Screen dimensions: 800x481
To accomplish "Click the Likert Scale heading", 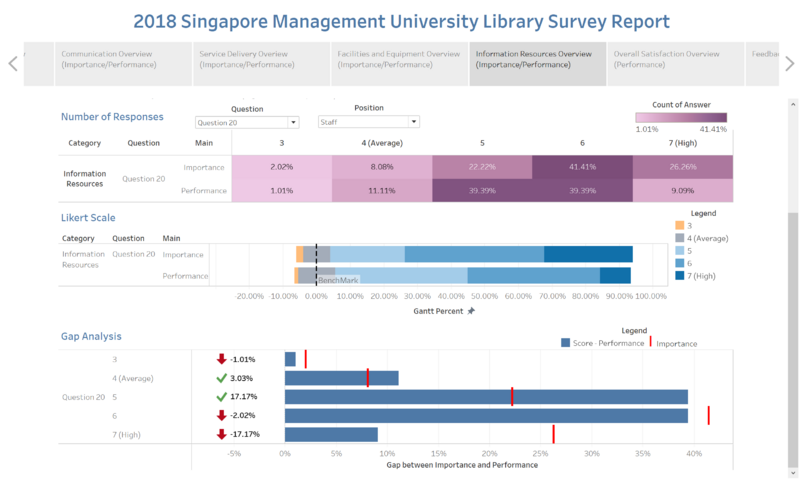I will tap(88, 218).
